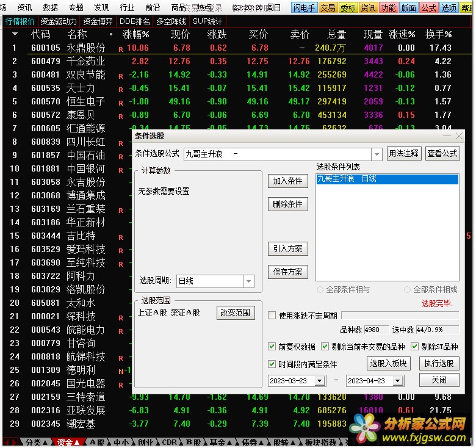Click the R marker on 吉比特 row

click(x=121, y=237)
